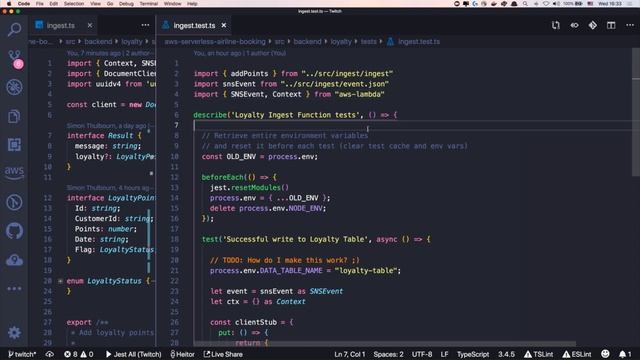Viewport: 640px width, 360px height.
Task: Open the ingest.test.ts breadcrumb item
Action: (x=419, y=42)
